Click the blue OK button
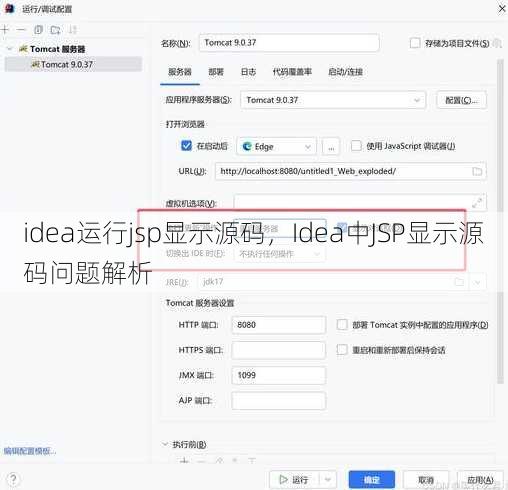Image resolution: width=508 pixels, height=490 pixels. coord(372,480)
